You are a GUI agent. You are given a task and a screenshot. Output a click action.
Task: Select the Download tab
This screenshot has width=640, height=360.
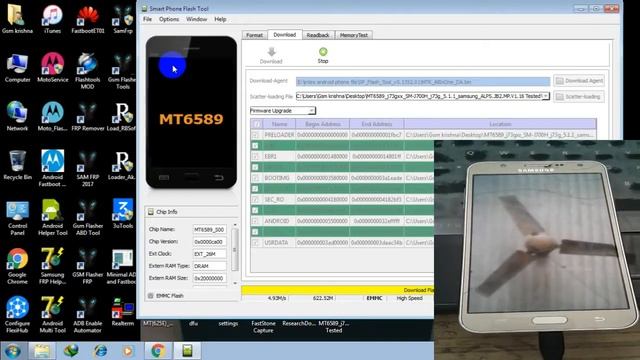click(284, 35)
